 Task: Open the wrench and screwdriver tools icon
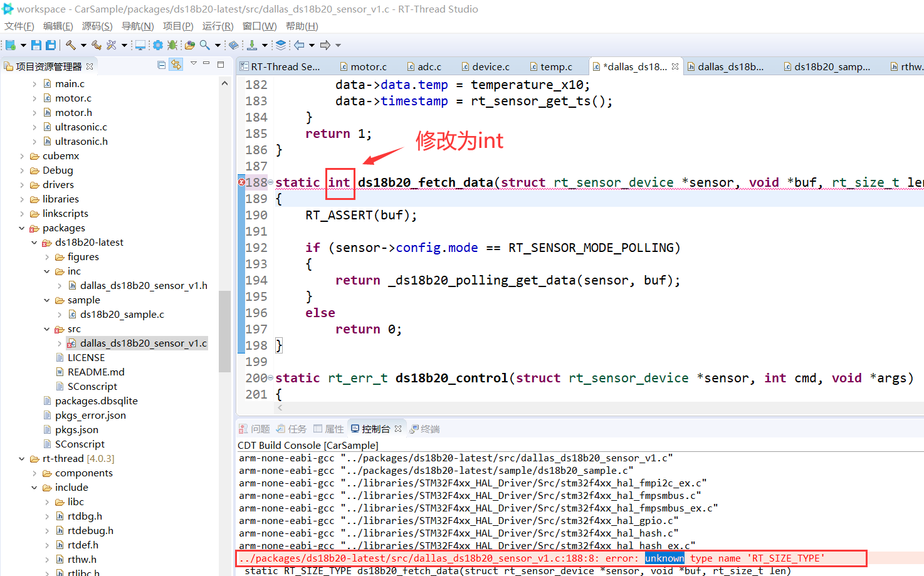[x=112, y=45]
